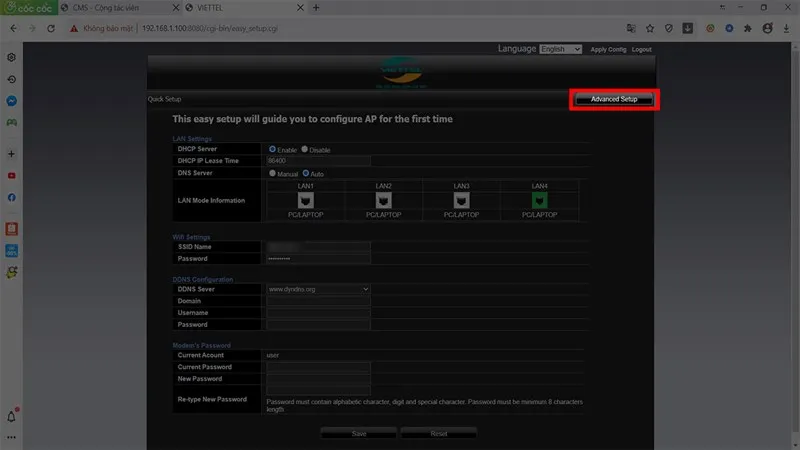Expand the DDNS Server dropdown

pos(318,289)
